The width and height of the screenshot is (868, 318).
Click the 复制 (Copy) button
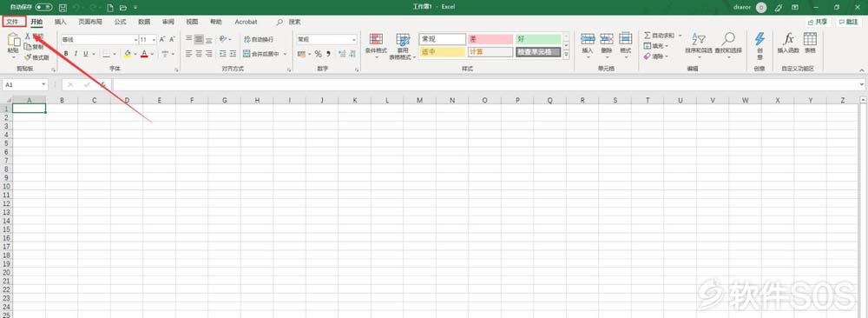pyautogui.click(x=33, y=47)
